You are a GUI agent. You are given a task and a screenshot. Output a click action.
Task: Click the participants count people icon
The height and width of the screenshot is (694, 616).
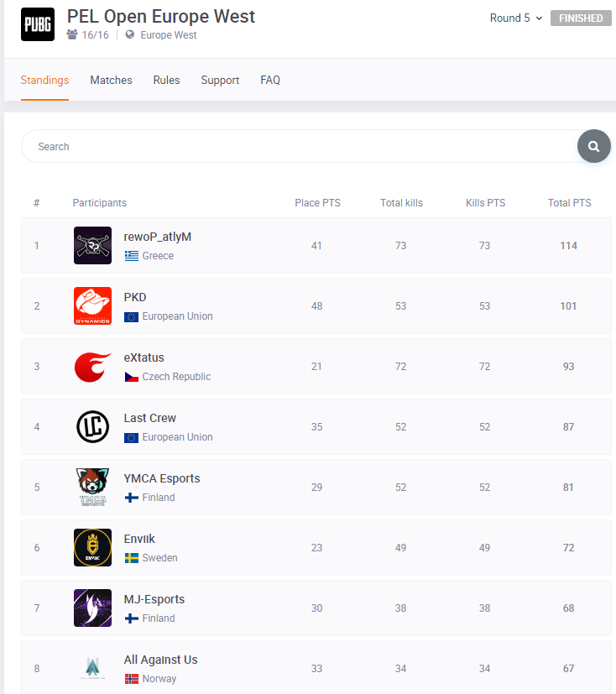pyautogui.click(x=72, y=34)
